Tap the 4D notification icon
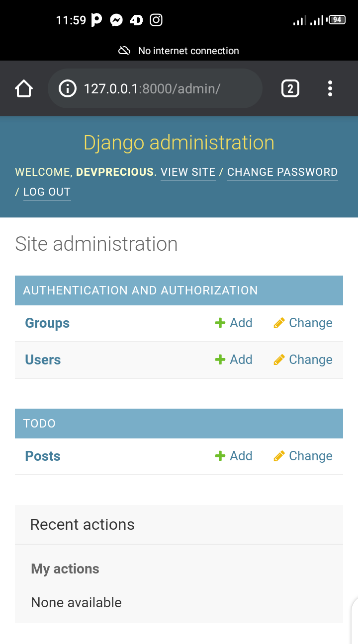 click(136, 20)
